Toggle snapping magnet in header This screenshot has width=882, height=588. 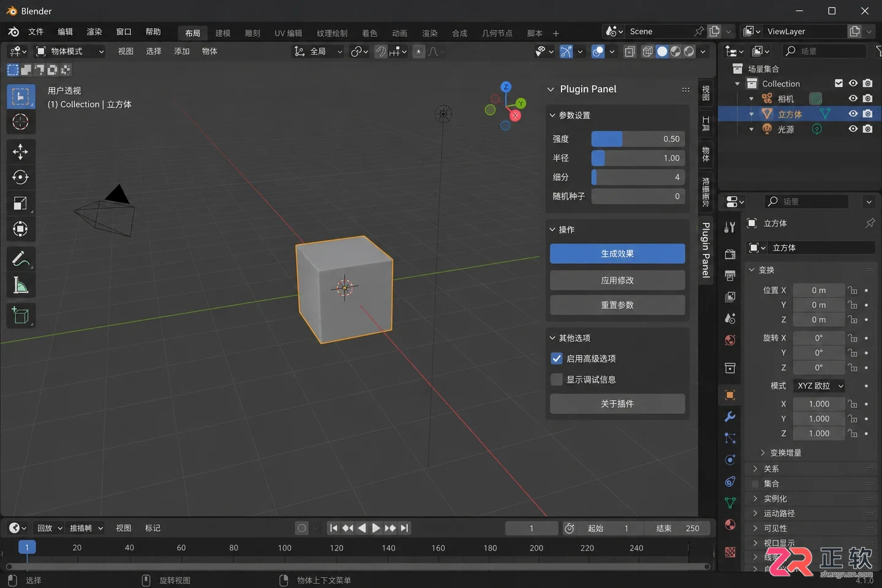[381, 51]
